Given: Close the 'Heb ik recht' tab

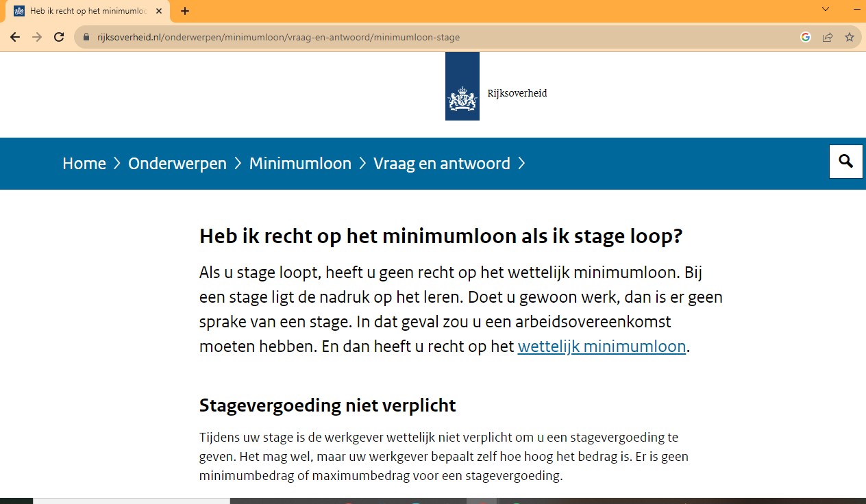Looking at the screenshot, I should (159, 11).
